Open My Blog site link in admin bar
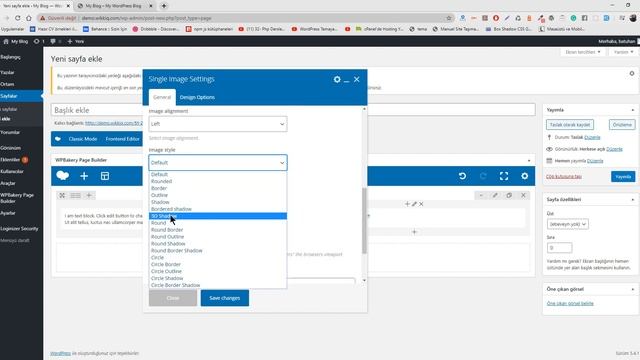The image size is (640, 360). coord(16,41)
